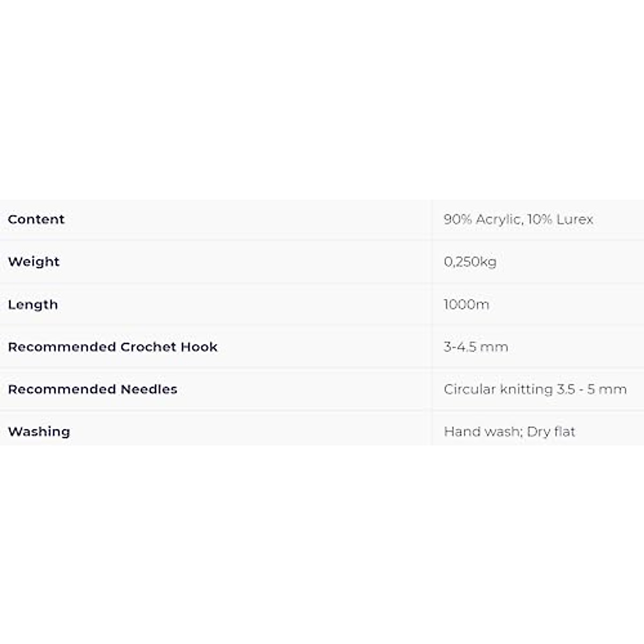This screenshot has width=644, height=644.
Task: Click the Washing row label
Action: pos(39,431)
